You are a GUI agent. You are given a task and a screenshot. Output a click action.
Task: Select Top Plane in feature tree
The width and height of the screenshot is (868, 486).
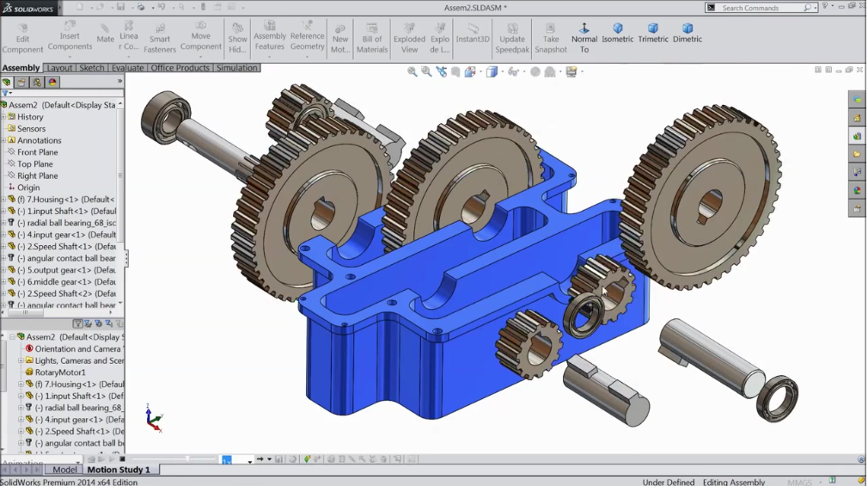[x=35, y=164]
